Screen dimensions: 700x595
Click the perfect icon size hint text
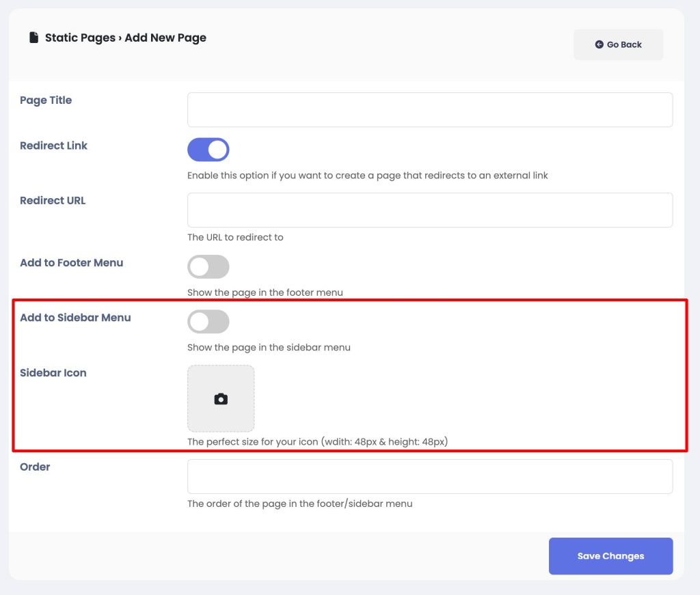tap(317, 441)
